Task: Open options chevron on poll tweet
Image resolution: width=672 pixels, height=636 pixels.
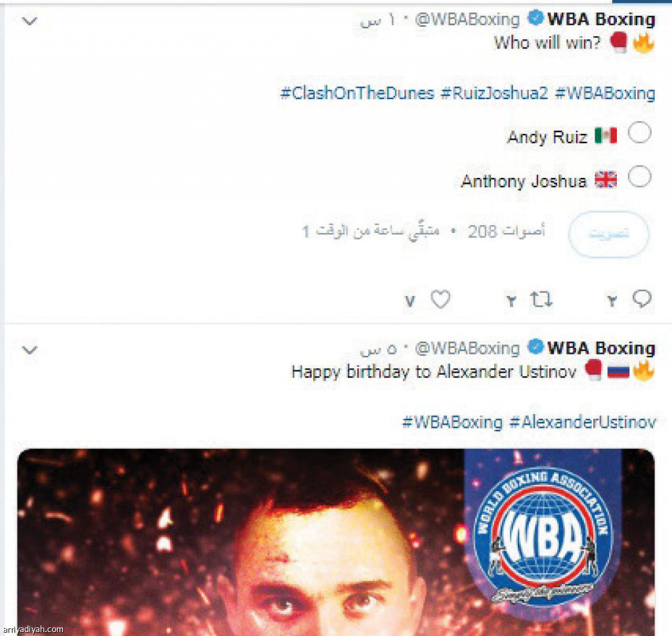Action: (30, 20)
